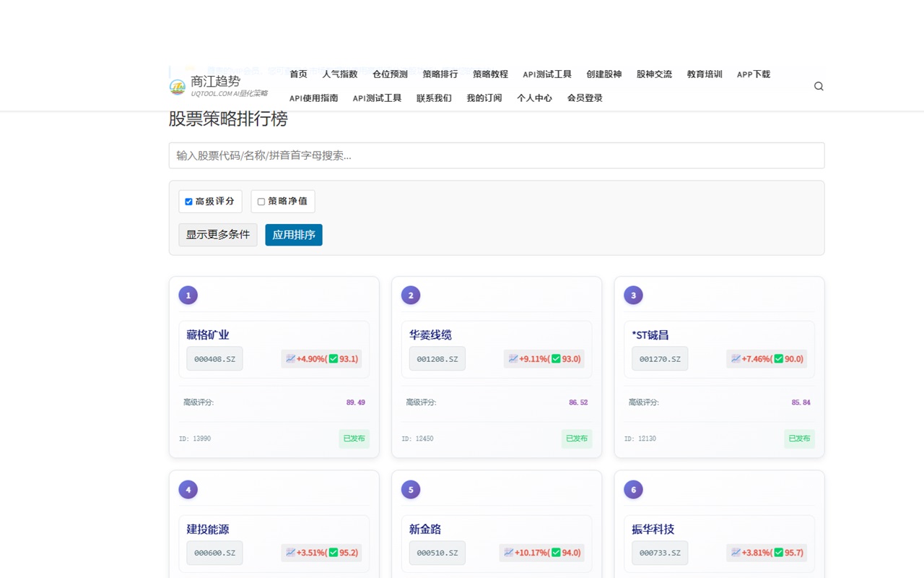The height and width of the screenshot is (578, 924).
Task: Click the stock search input field
Action: tap(497, 155)
